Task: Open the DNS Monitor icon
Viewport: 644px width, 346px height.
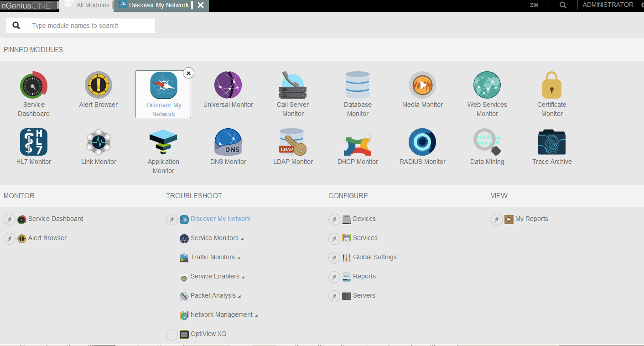Action: pos(228,142)
